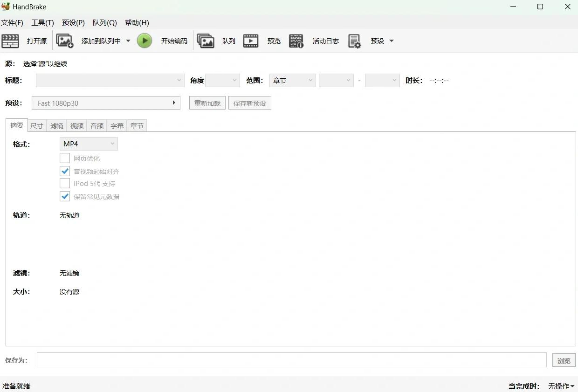
Task: Close the HandBrake window
Action: (568, 7)
